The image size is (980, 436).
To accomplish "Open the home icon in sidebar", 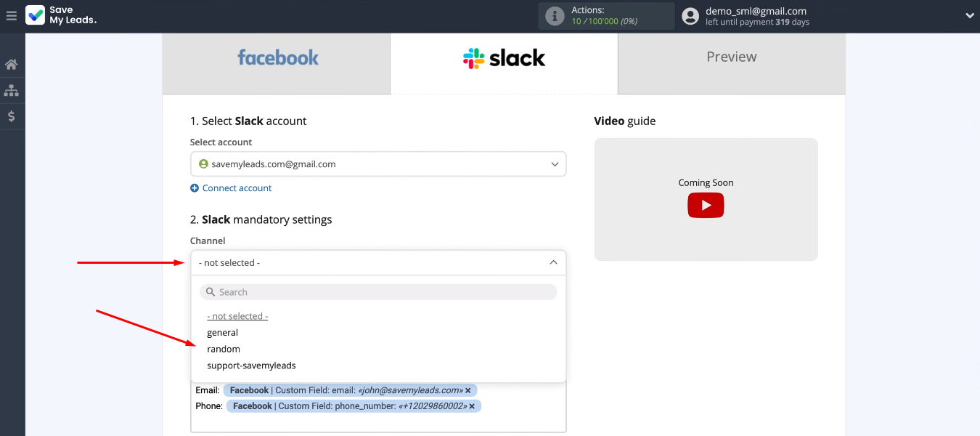I will (x=12, y=64).
